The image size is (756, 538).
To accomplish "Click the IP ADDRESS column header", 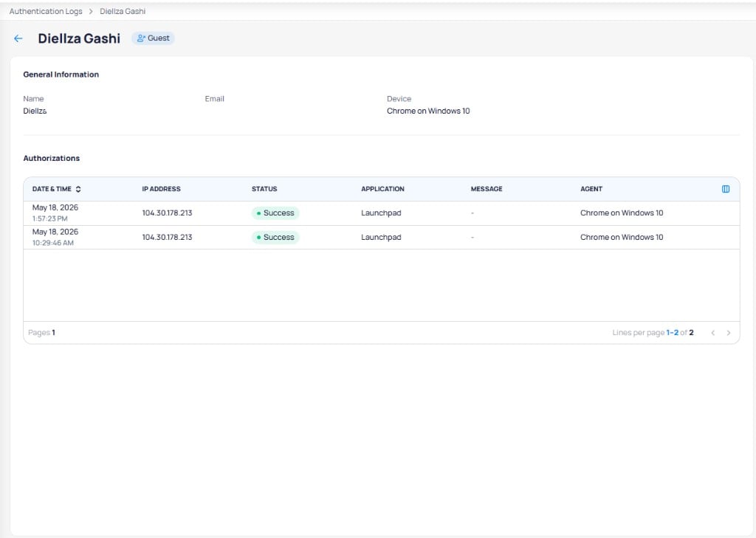I will [x=161, y=189].
